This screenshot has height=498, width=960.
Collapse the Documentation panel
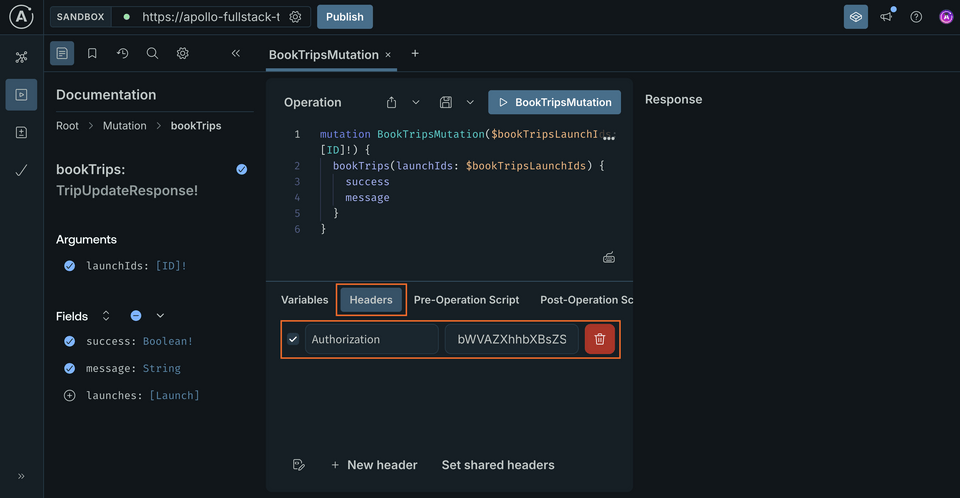[x=236, y=53]
